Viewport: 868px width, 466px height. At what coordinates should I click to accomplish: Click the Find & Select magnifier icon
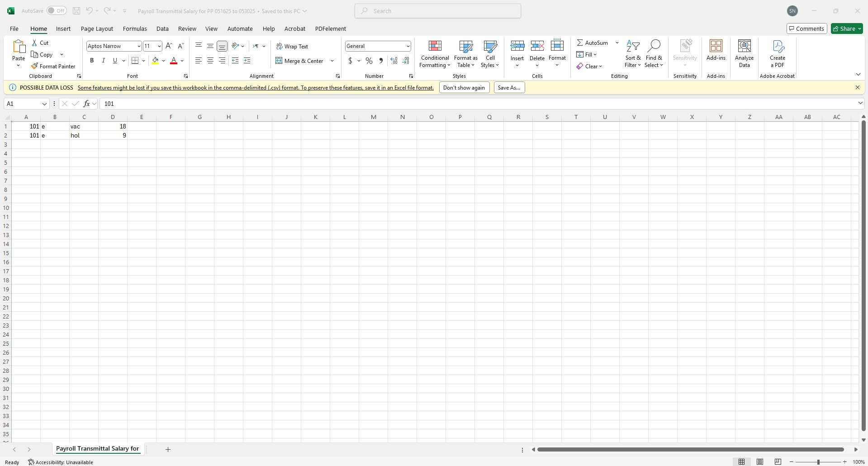point(654,47)
